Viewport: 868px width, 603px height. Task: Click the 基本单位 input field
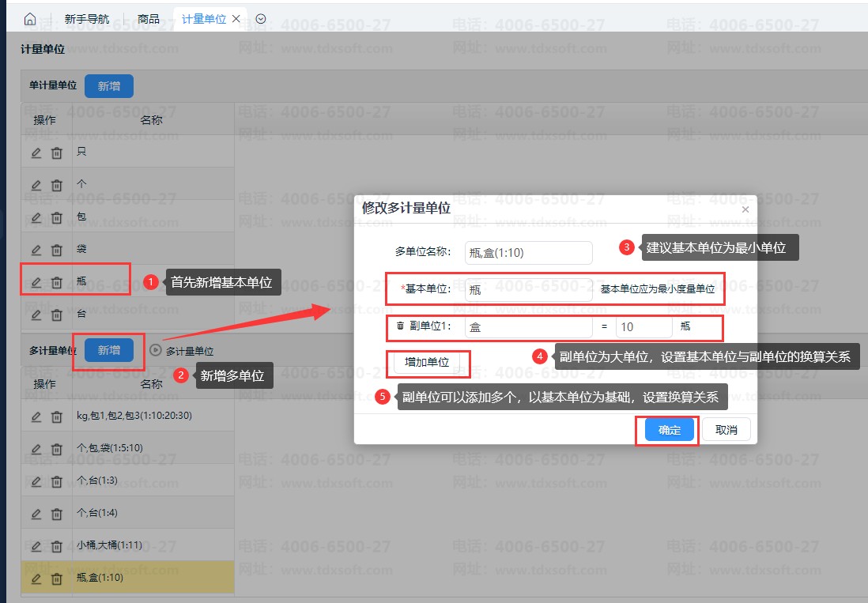coord(528,290)
